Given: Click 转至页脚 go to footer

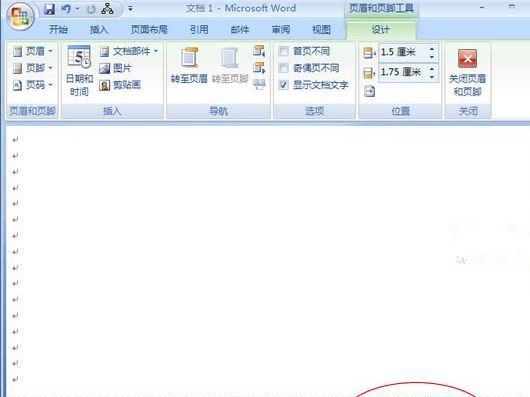Looking at the screenshot, I should 230,66.
